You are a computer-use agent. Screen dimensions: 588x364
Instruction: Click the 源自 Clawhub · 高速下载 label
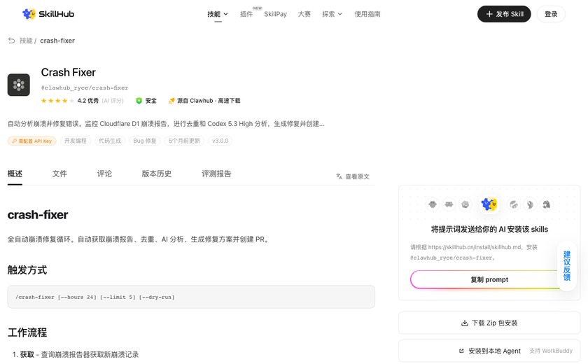click(x=209, y=101)
